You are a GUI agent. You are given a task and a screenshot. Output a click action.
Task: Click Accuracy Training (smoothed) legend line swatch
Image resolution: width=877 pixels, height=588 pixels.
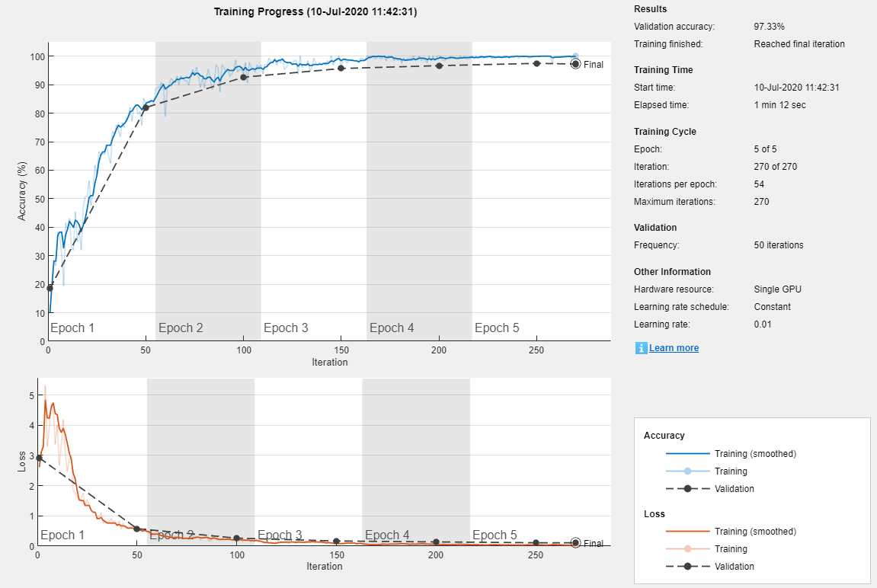click(x=684, y=454)
